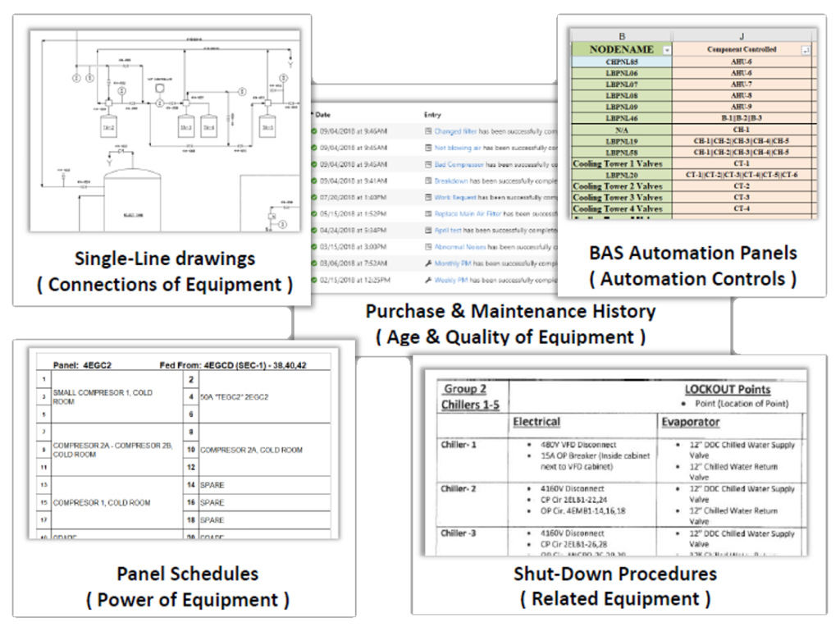The height and width of the screenshot is (627, 840).
Task: Open the Component Controlled sort filter dropdown
Action: (806, 50)
